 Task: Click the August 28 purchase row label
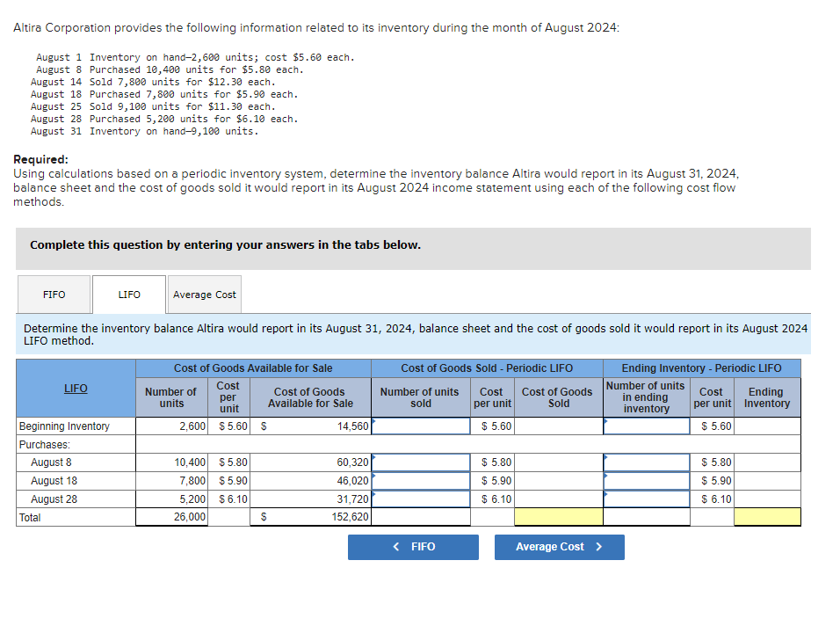[x=54, y=499]
